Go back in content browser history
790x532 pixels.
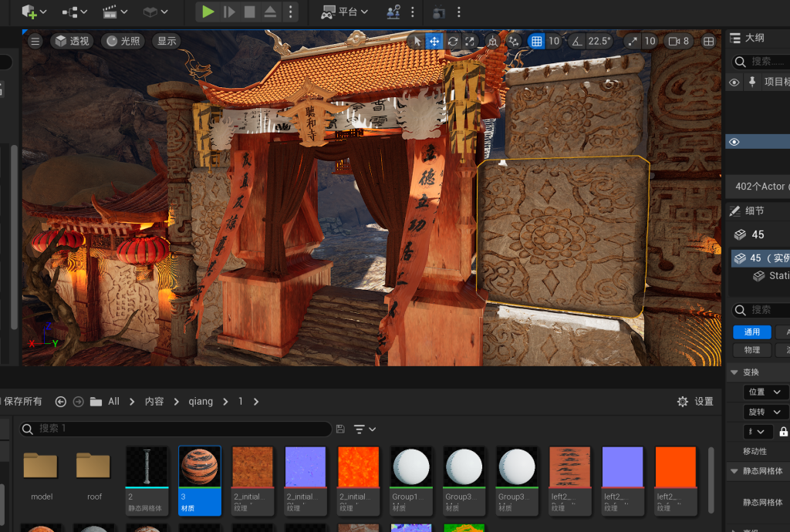[60, 402]
